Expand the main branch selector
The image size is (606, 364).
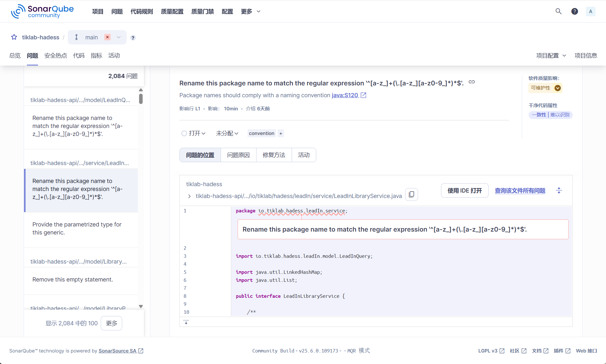[119, 37]
